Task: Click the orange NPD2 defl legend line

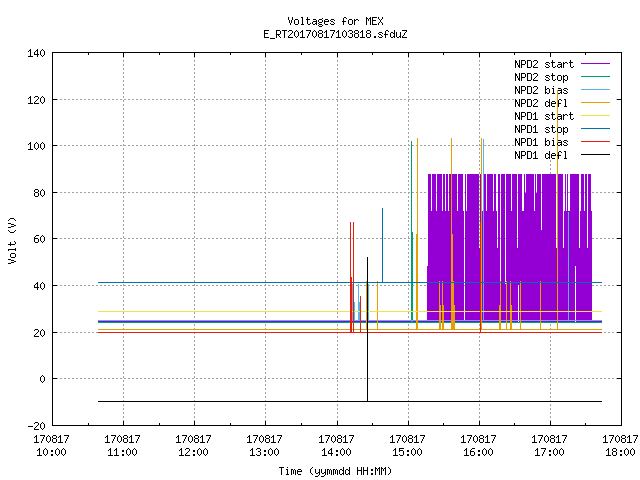Action: 596,103
